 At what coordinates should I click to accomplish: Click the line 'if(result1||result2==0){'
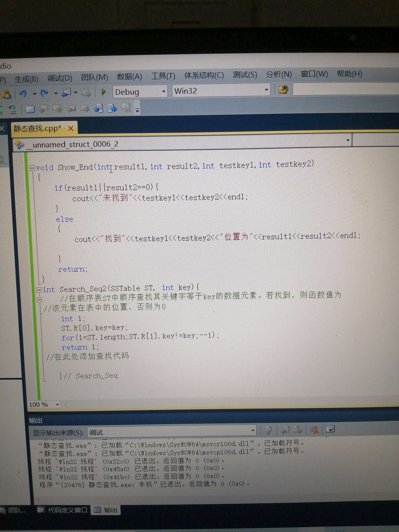tap(107, 187)
